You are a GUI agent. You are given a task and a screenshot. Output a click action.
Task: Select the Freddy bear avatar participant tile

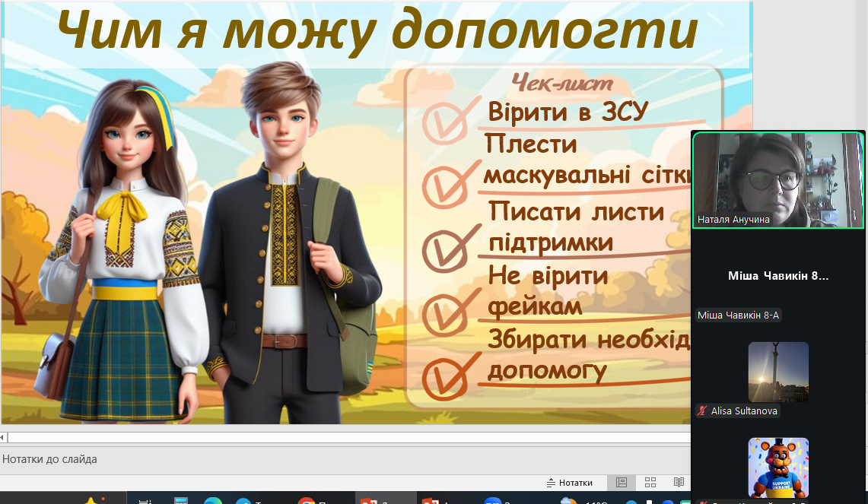click(777, 468)
